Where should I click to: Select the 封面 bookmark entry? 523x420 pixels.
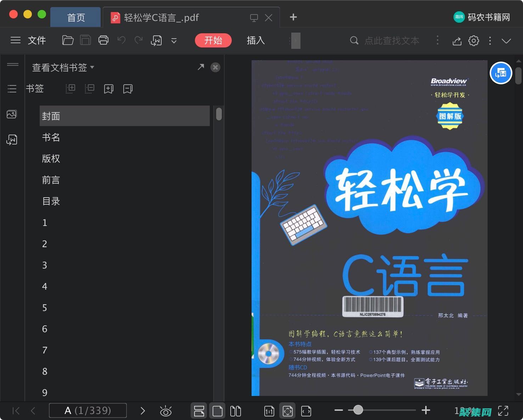click(124, 116)
